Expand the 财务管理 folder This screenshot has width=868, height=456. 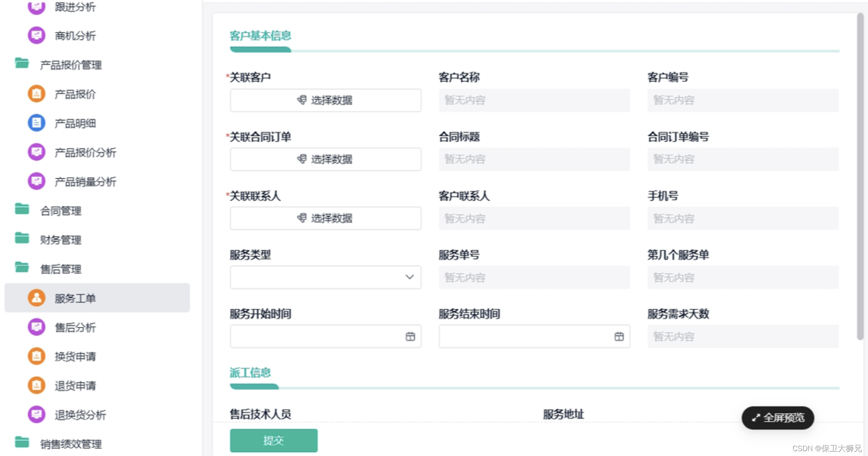click(61, 240)
